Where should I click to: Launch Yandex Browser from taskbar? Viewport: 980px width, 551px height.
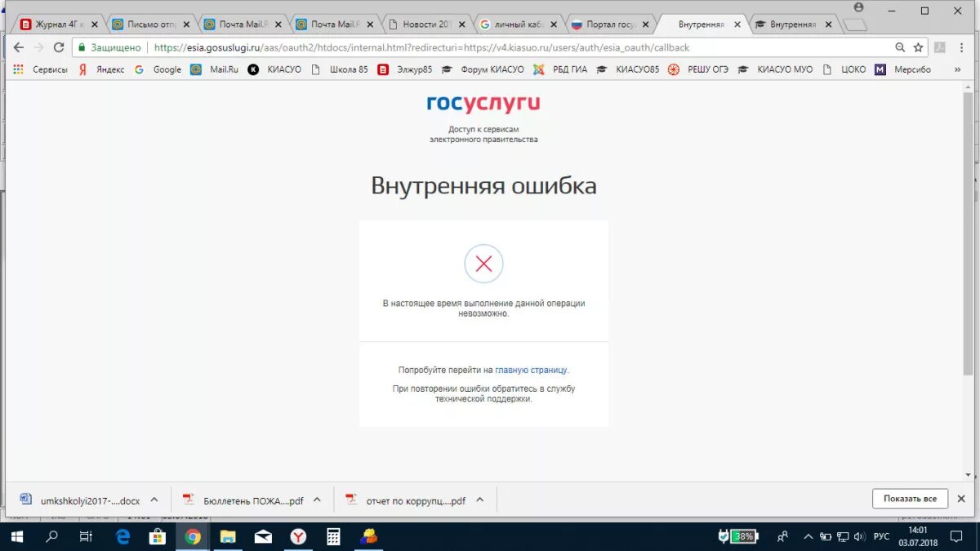tap(298, 536)
